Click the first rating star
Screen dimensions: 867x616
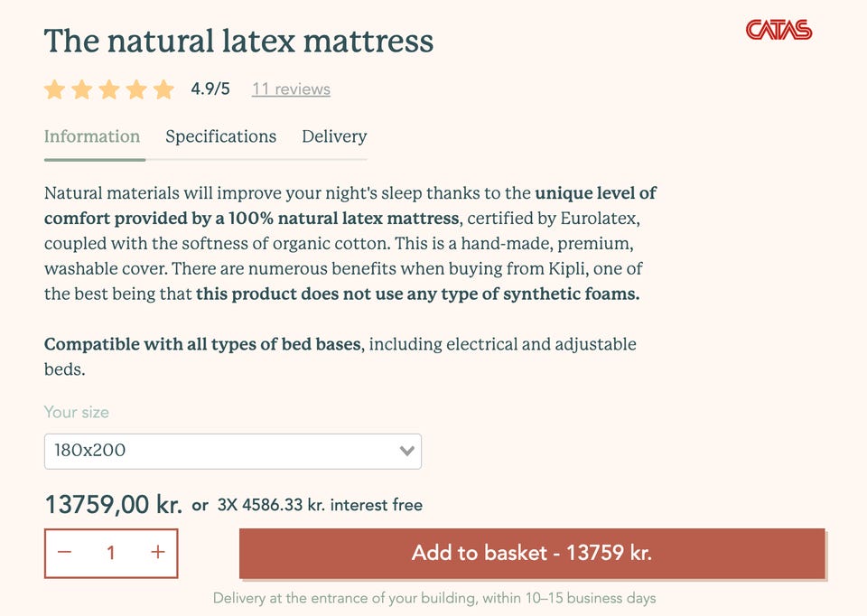point(55,89)
